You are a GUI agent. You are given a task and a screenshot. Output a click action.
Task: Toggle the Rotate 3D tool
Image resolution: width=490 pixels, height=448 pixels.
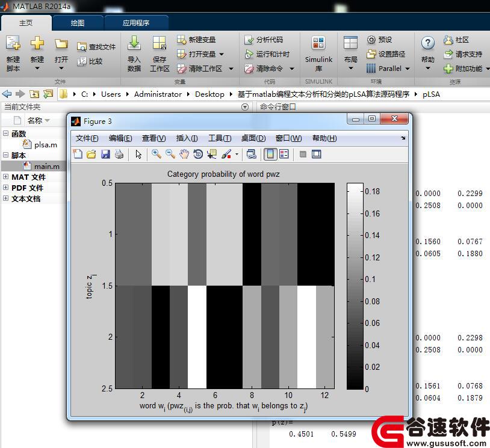[198, 154]
